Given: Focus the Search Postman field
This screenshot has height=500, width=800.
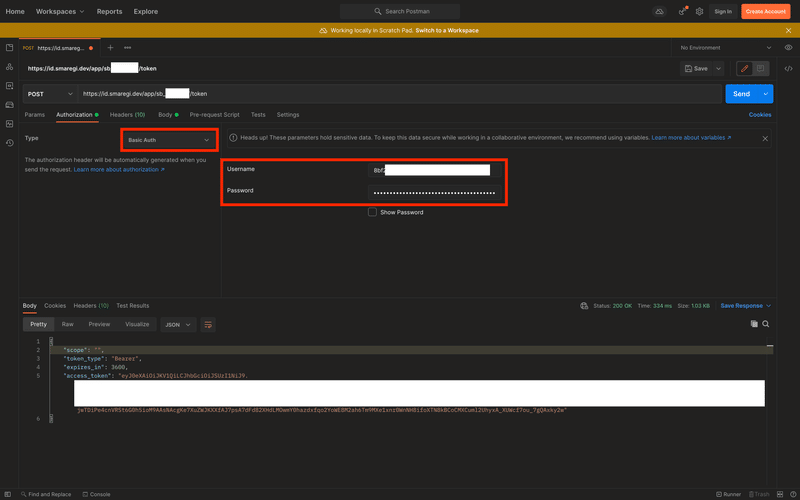Looking at the screenshot, I should point(400,11).
